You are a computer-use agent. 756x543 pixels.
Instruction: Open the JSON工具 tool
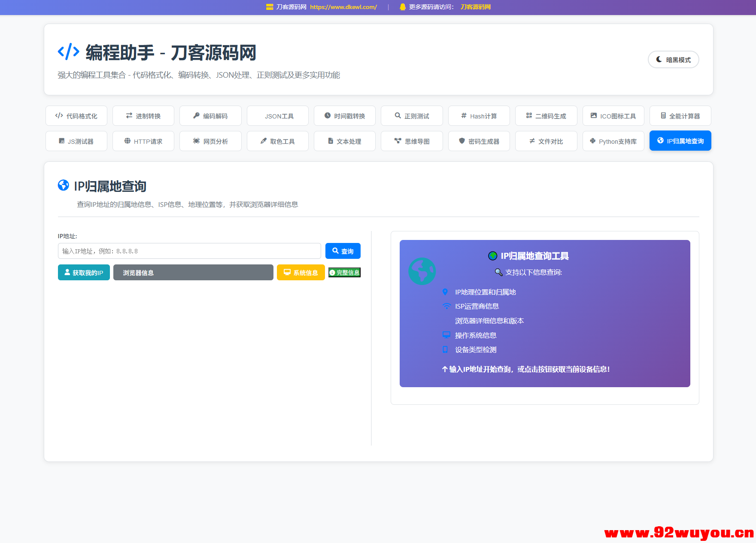click(x=277, y=115)
